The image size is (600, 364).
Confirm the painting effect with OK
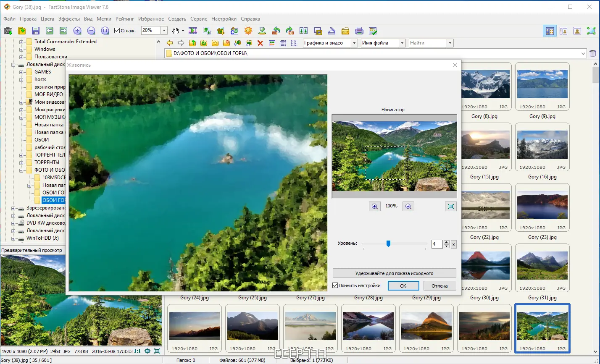pos(403,285)
